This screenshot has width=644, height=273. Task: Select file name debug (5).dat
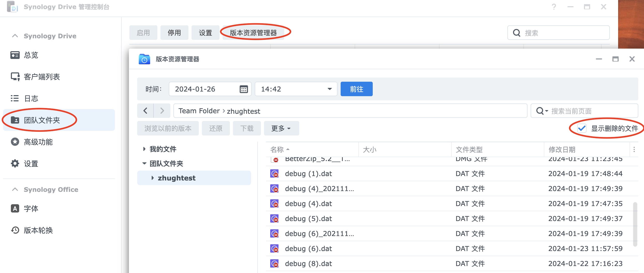coord(308,219)
